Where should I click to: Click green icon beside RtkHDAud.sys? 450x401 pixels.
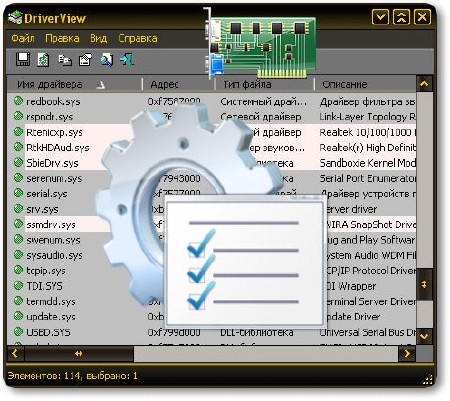(18, 147)
